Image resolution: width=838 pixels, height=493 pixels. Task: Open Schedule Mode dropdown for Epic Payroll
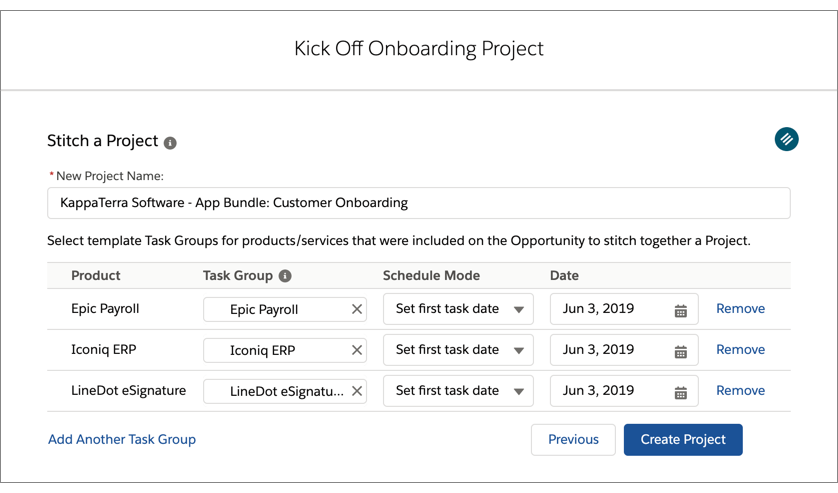[x=458, y=309]
